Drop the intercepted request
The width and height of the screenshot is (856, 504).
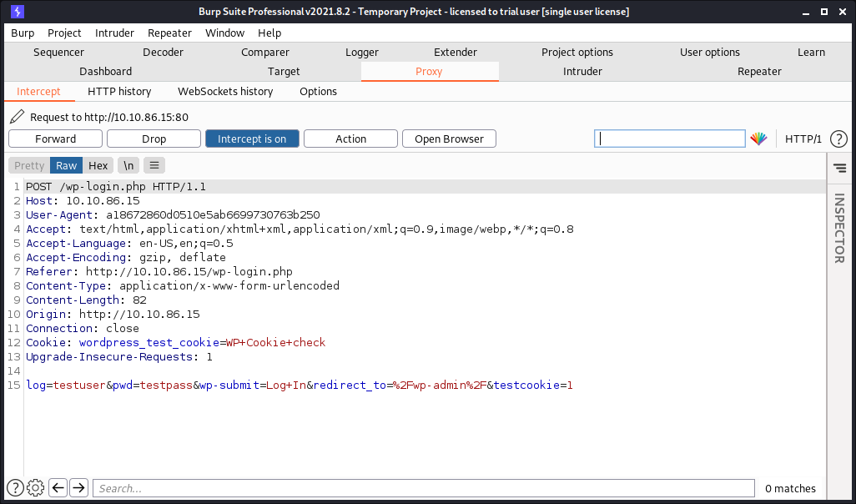[154, 139]
